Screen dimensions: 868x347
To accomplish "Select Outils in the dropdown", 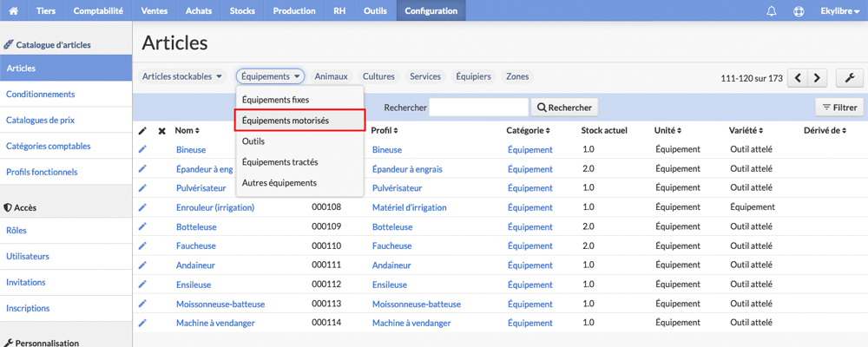I will click(299, 141).
